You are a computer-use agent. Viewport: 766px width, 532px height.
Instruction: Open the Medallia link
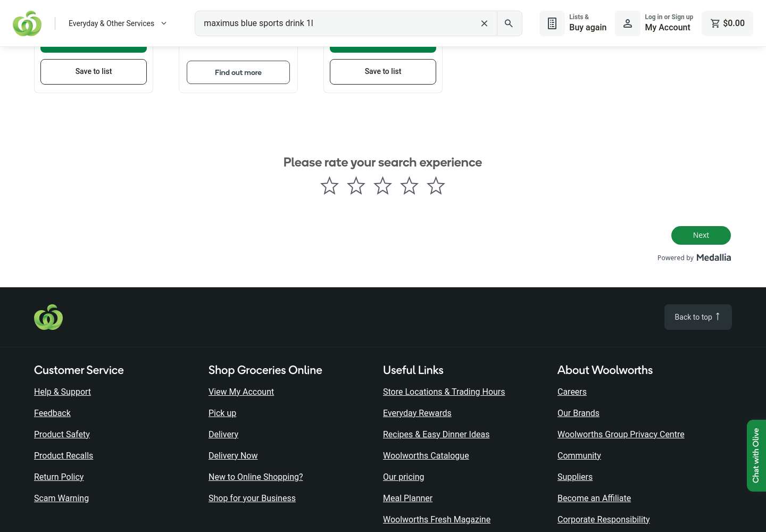(x=713, y=257)
